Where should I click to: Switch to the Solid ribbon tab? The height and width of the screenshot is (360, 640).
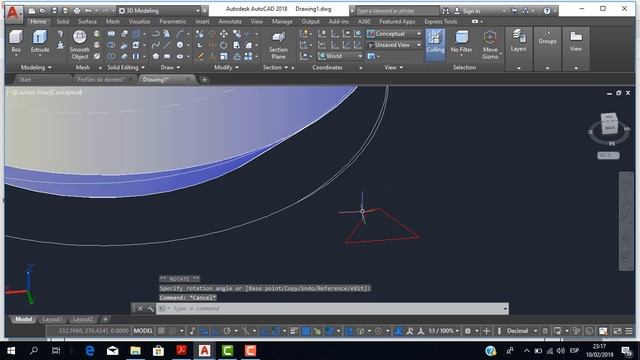pos(62,22)
